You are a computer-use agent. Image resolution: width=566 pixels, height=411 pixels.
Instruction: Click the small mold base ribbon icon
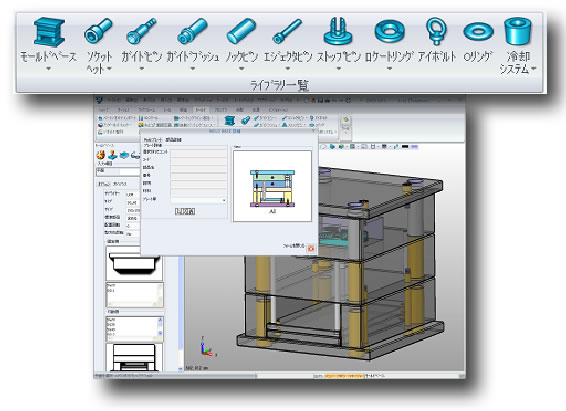point(230,121)
